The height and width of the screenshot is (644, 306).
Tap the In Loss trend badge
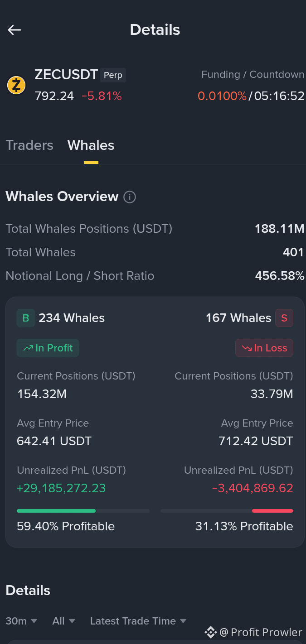pos(264,348)
